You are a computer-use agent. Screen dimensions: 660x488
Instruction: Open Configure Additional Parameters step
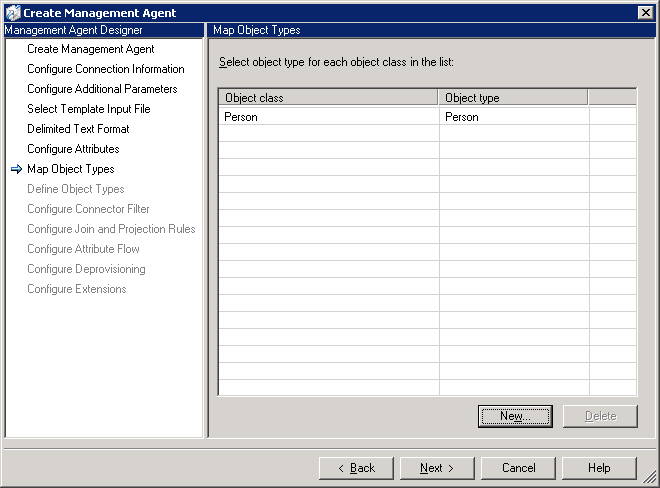point(102,89)
